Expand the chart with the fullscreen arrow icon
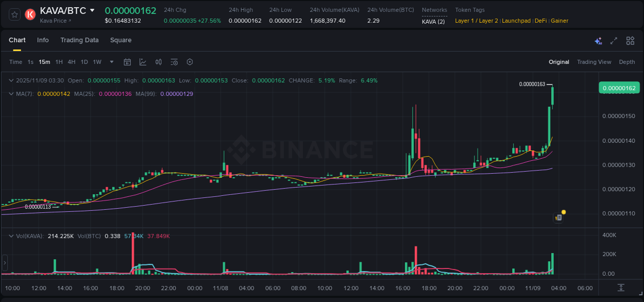The image size is (644, 302). pyautogui.click(x=613, y=40)
